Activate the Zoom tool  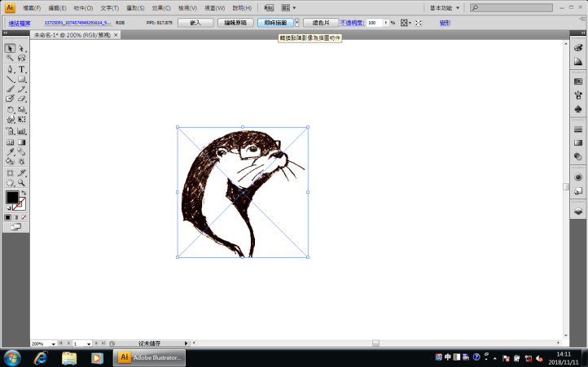point(22,183)
